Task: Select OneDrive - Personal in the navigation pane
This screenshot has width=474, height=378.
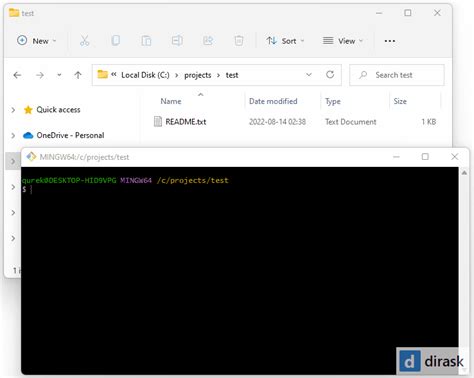Action: point(70,135)
